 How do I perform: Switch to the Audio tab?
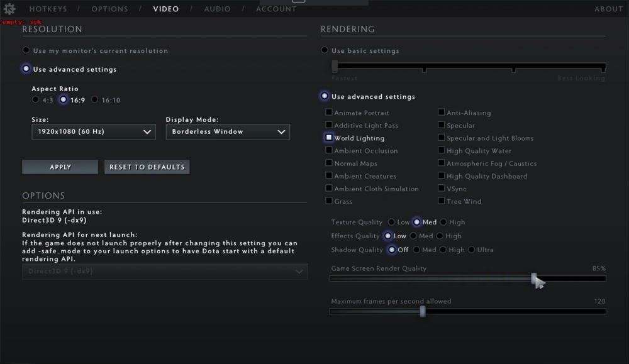pyautogui.click(x=217, y=9)
